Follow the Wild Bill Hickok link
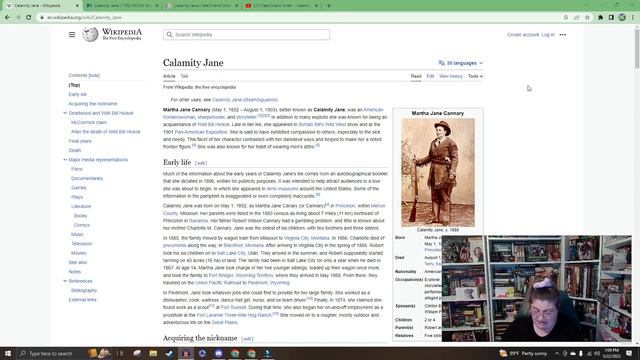The width and height of the screenshot is (640, 360). pos(213,124)
